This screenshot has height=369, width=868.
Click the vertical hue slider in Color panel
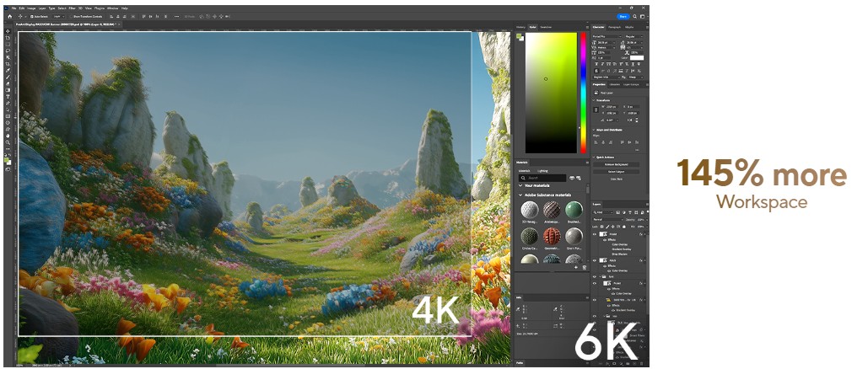pyautogui.click(x=582, y=93)
